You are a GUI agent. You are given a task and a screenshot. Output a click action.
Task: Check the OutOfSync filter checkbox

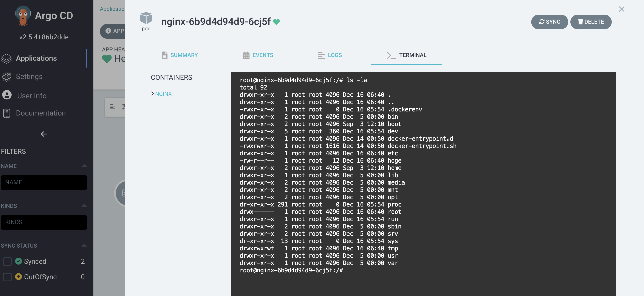7,277
